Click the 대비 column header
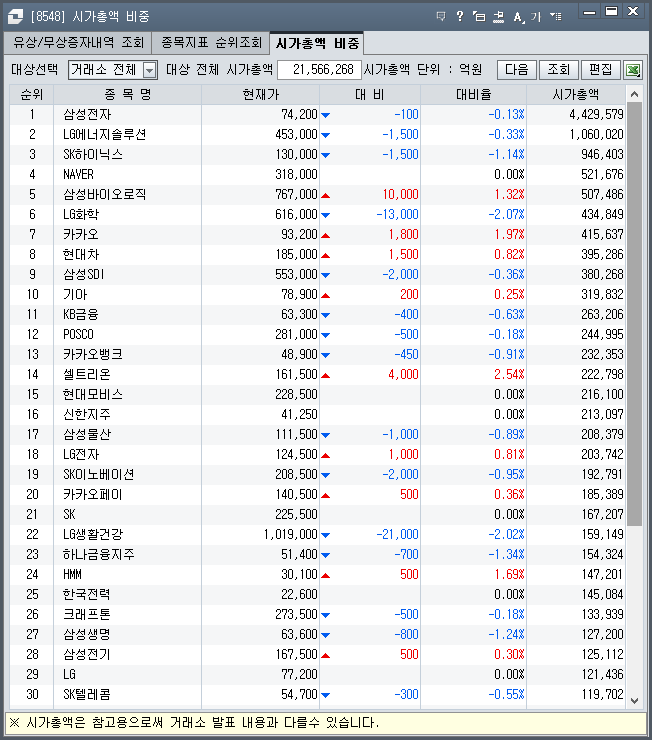 pos(370,95)
